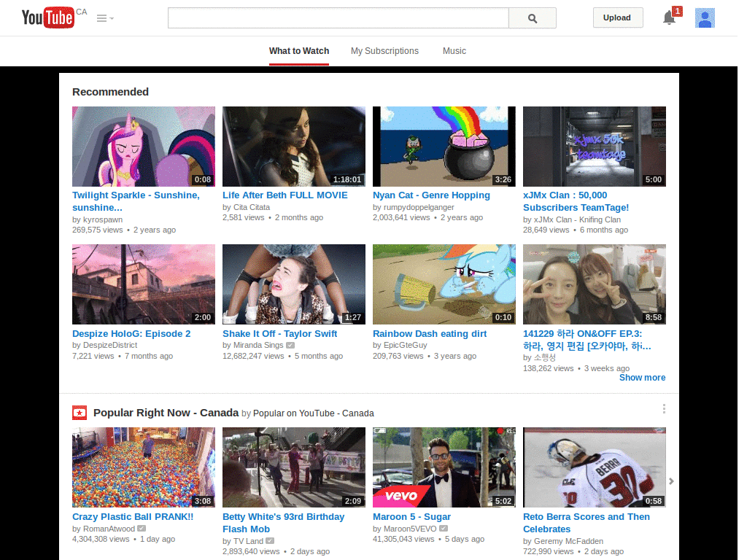Image resolution: width=747 pixels, height=560 pixels.
Task: Open Maroon 5 Sugar vevo thumbnail
Action: (x=444, y=467)
